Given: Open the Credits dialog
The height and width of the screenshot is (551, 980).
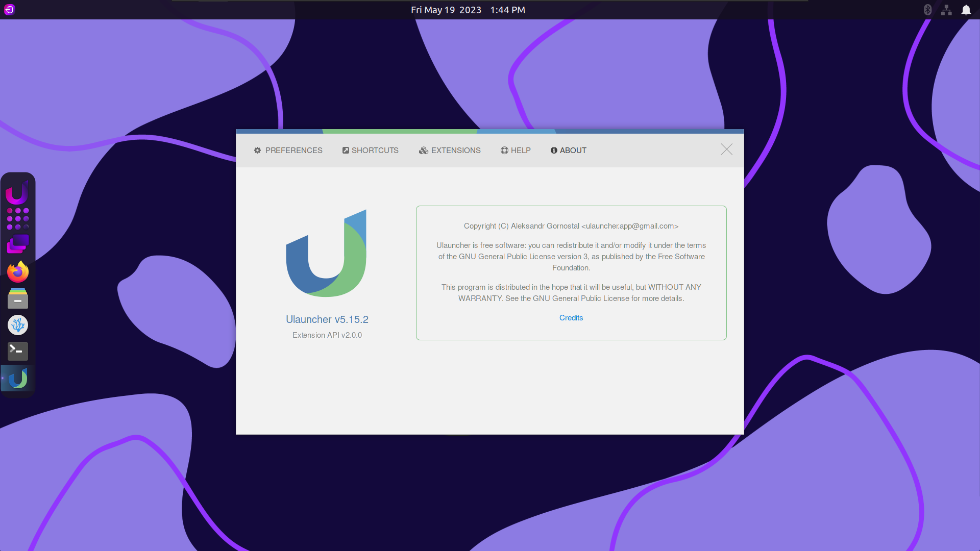Looking at the screenshot, I should point(571,317).
